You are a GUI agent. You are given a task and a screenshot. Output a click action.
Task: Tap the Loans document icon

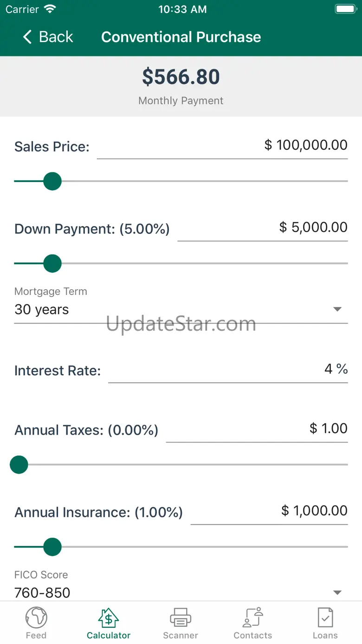tap(325, 618)
